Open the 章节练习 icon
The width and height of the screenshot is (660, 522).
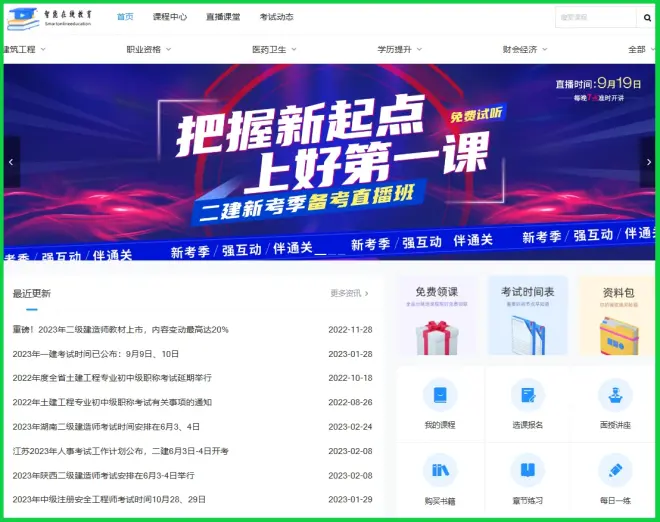(x=527, y=471)
